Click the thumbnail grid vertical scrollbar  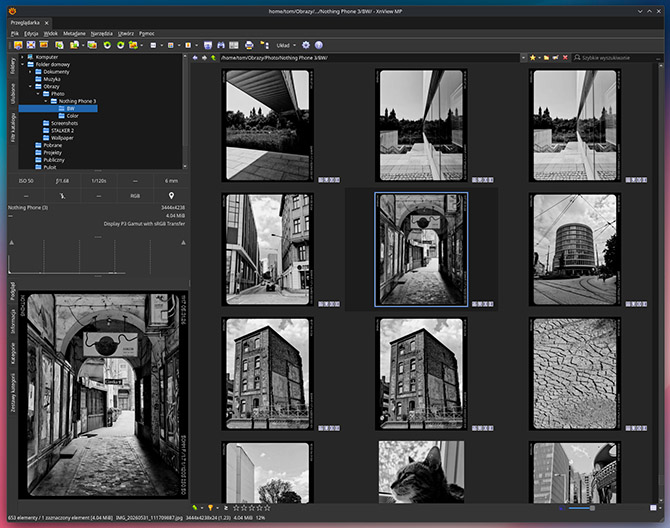(661, 282)
